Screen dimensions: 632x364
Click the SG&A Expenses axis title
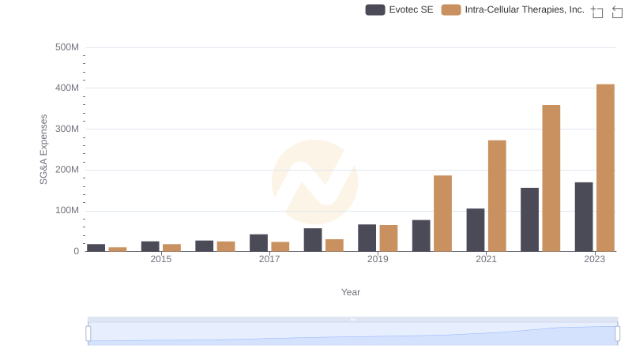[43, 149]
